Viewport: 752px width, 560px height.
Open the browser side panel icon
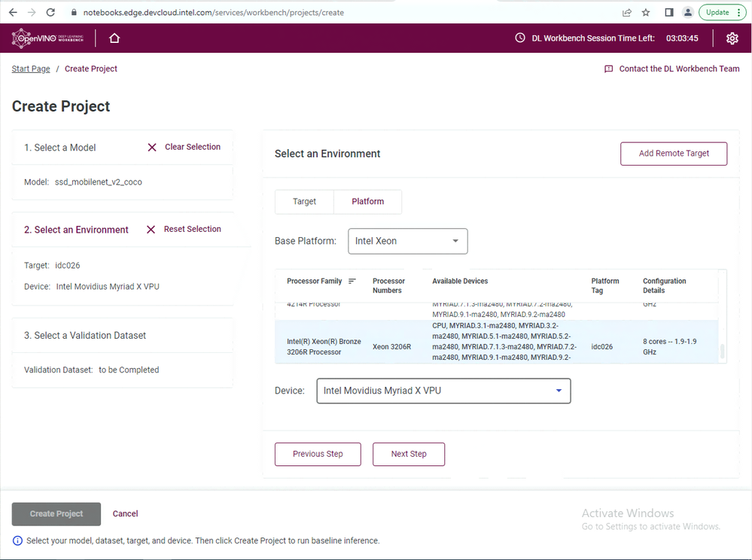click(x=669, y=13)
